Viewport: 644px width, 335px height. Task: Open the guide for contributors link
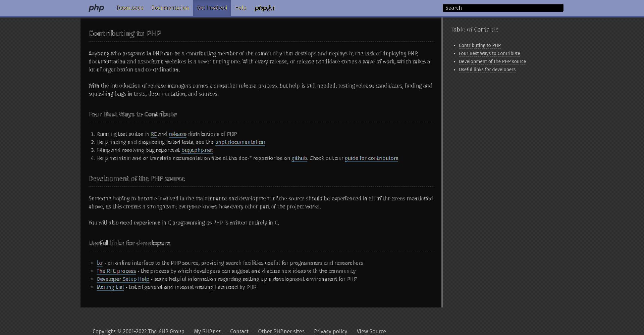tap(371, 158)
